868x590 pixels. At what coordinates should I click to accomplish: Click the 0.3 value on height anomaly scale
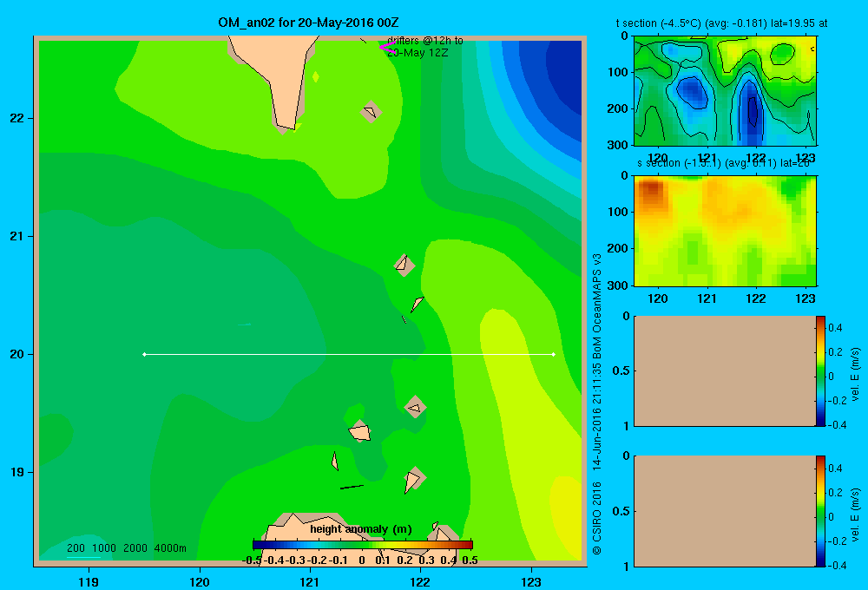point(427,560)
